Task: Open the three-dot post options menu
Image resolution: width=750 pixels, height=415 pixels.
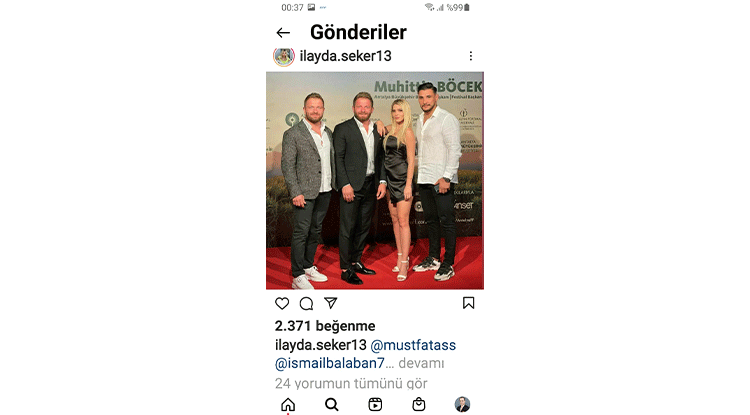Action: [471, 56]
